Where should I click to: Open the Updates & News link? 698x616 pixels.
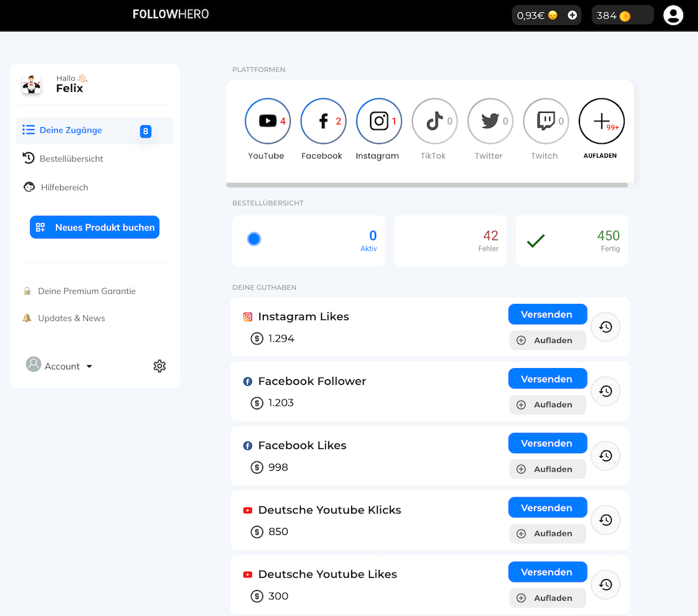71,318
